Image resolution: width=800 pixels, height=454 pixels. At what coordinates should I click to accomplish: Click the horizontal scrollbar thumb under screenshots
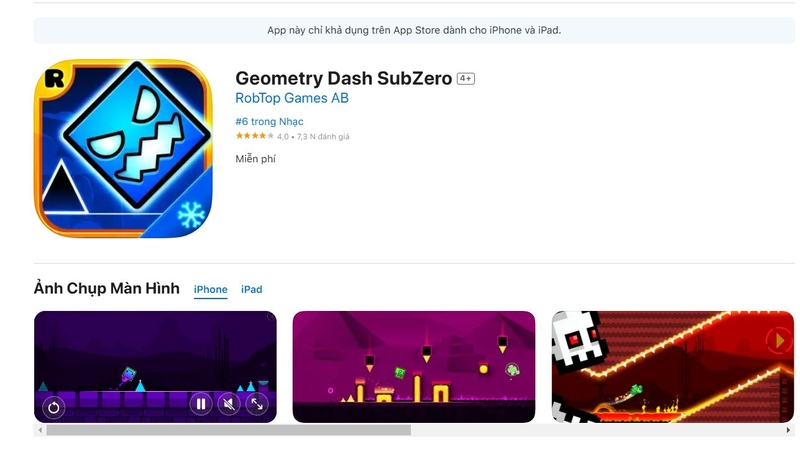coord(229,431)
